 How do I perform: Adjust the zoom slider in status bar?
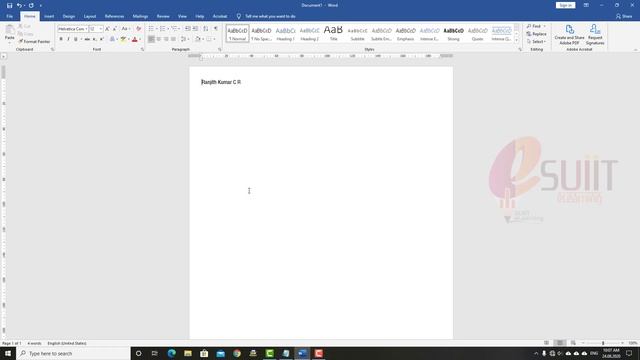tap(603, 343)
